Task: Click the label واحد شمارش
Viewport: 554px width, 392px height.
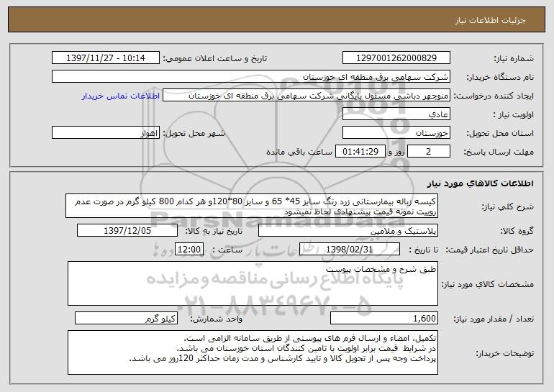Action: 217,319
